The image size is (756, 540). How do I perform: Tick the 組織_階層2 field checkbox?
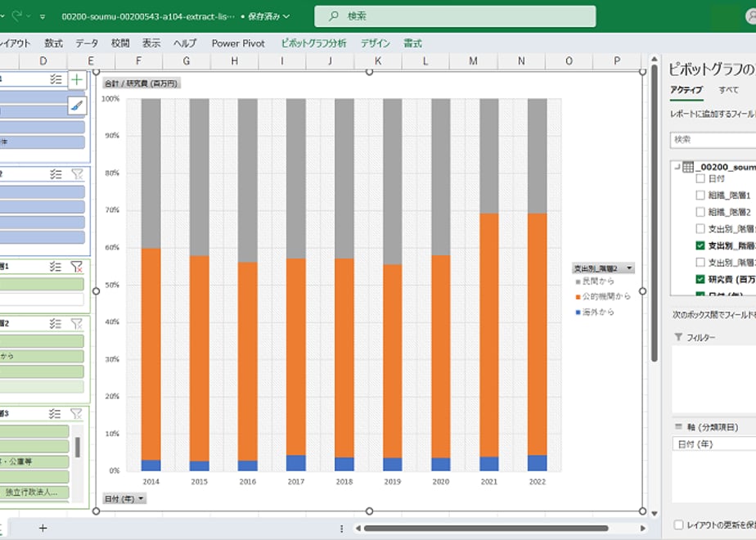pyautogui.click(x=700, y=212)
